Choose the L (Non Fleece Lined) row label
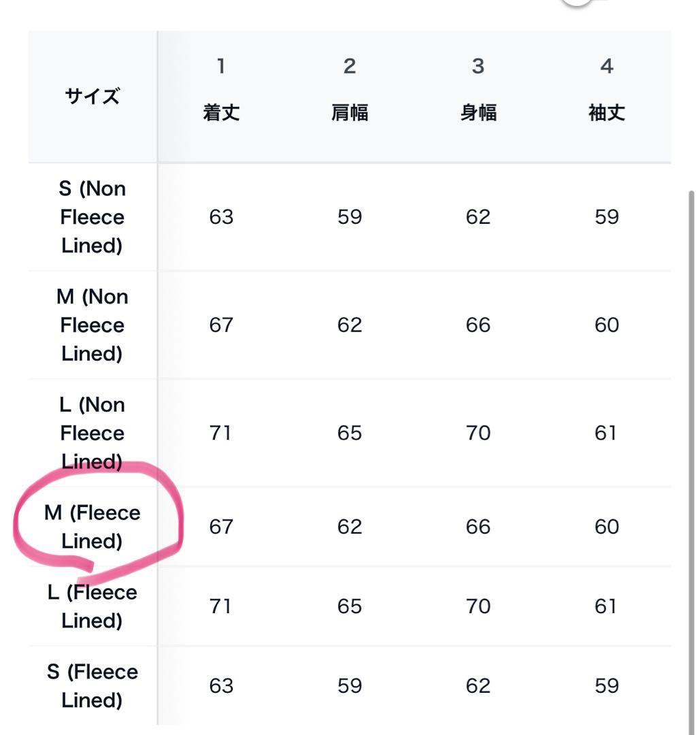Screen dimensions: 700x735 pyautogui.click(x=93, y=433)
